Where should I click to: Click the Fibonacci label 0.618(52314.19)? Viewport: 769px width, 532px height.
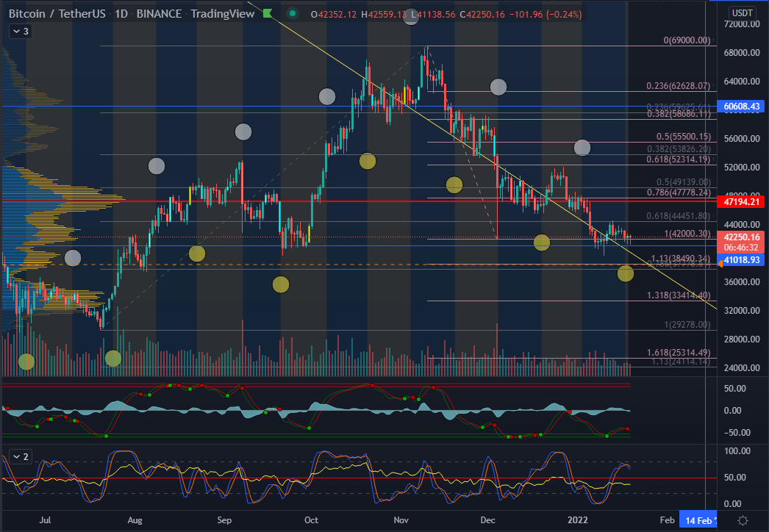coord(679,159)
